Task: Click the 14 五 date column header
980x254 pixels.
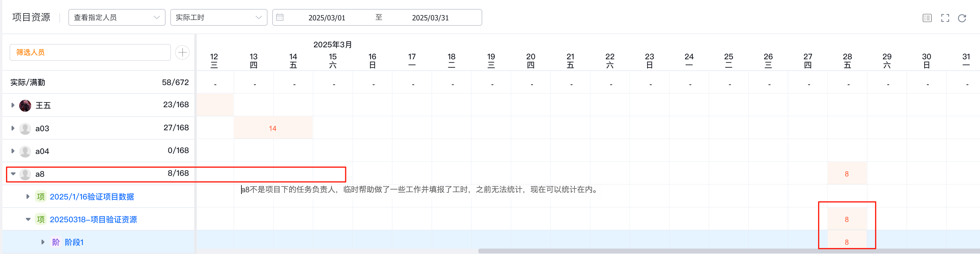Action: (x=293, y=61)
